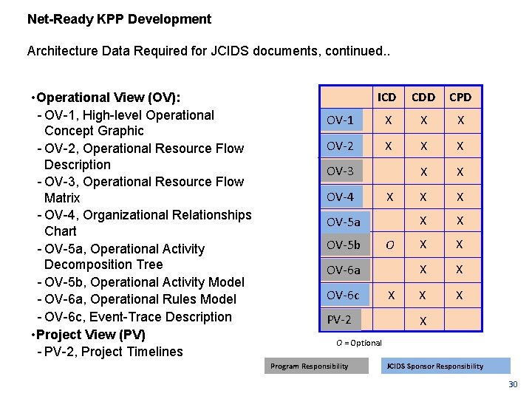Click the X in OV-5a CDD cell
The height and width of the screenshot is (399, 532).
coord(423,221)
